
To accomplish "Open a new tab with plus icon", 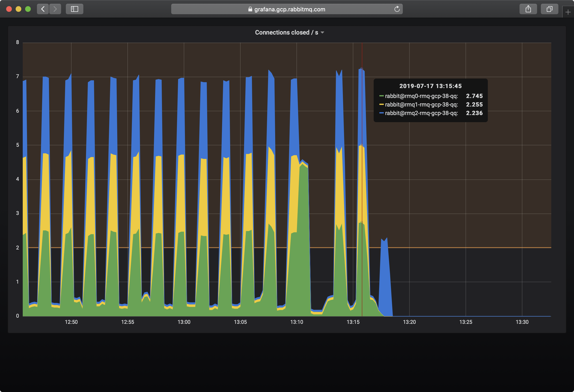I will (x=568, y=12).
